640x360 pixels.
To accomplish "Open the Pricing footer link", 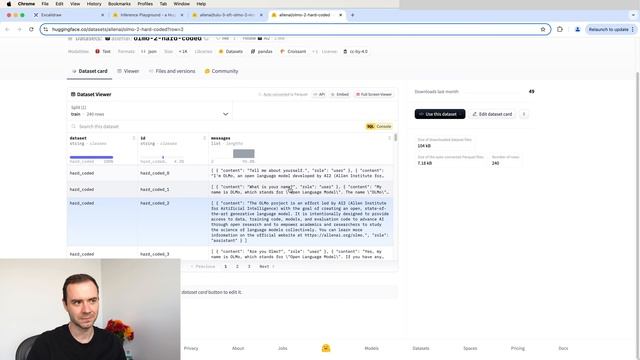I will coord(518,348).
